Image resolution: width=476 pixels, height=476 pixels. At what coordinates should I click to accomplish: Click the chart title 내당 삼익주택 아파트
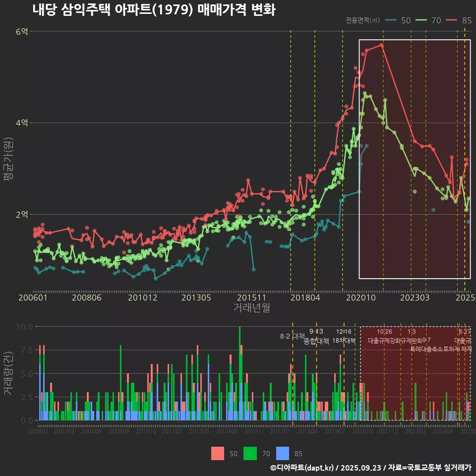pyautogui.click(x=154, y=10)
